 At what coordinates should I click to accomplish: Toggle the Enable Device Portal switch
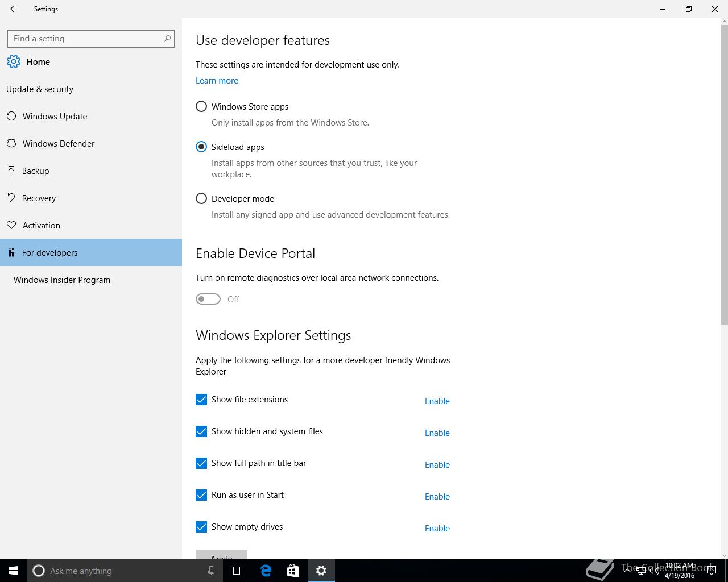pyautogui.click(x=208, y=299)
